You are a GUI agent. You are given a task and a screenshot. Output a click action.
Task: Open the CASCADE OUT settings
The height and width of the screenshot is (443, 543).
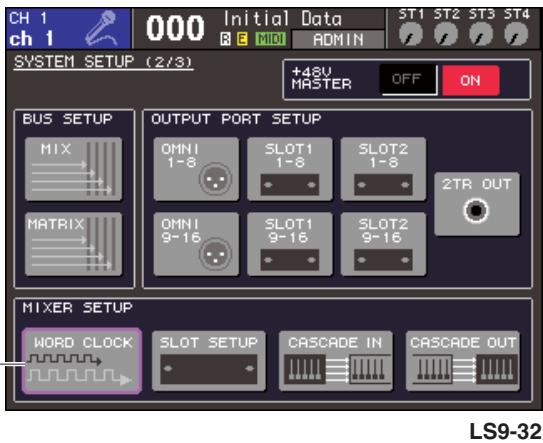click(x=463, y=361)
